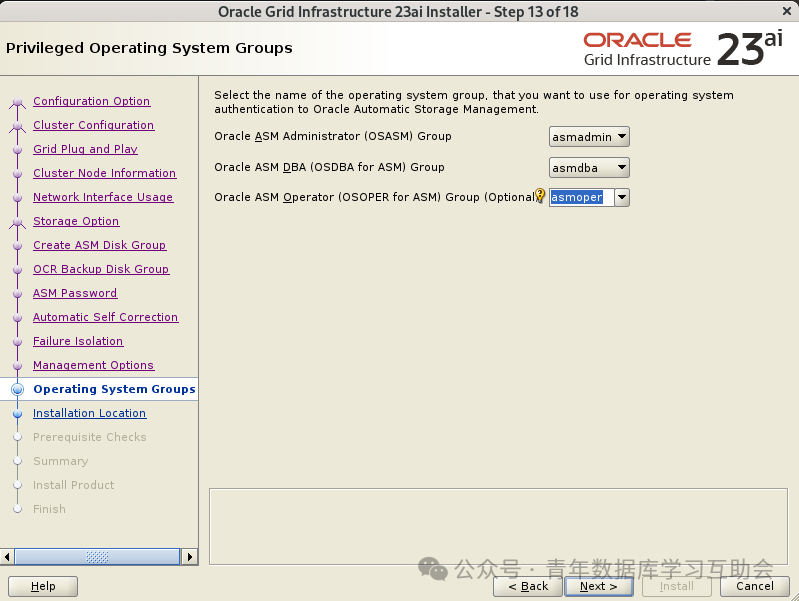Go to Network Interface Usage step

pos(103,197)
